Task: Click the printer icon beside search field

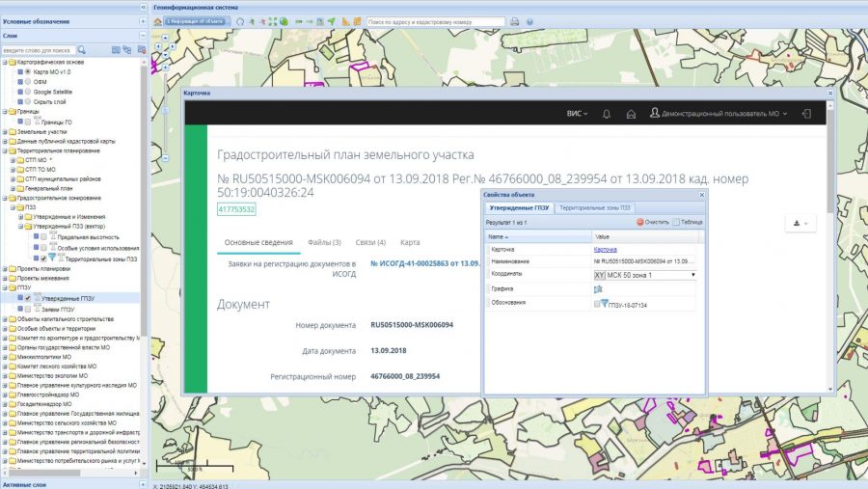Action: 515,21
